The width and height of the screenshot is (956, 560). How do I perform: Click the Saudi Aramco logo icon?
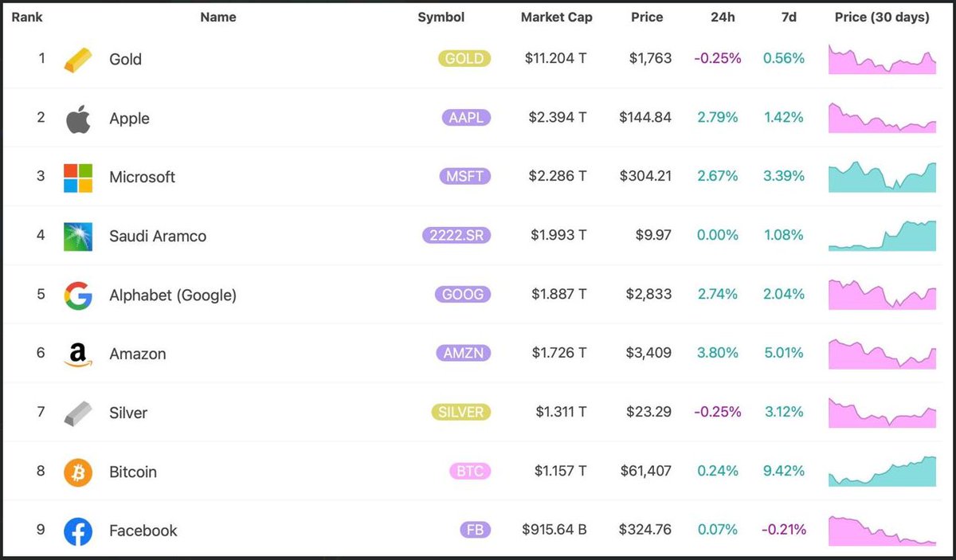pos(78,237)
